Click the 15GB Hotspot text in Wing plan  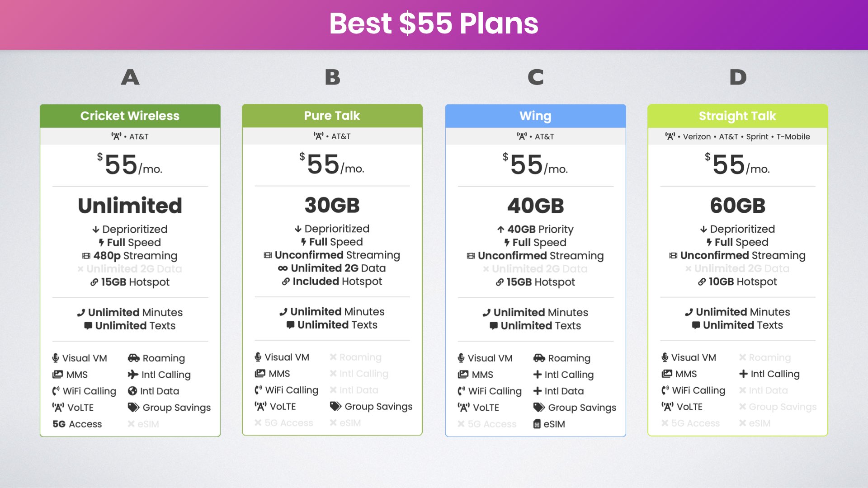click(x=541, y=282)
